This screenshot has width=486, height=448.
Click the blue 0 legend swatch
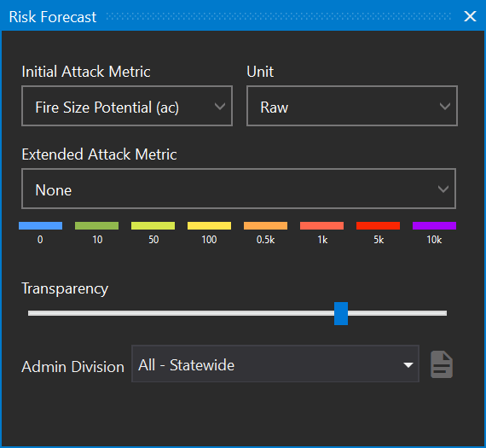(x=41, y=225)
